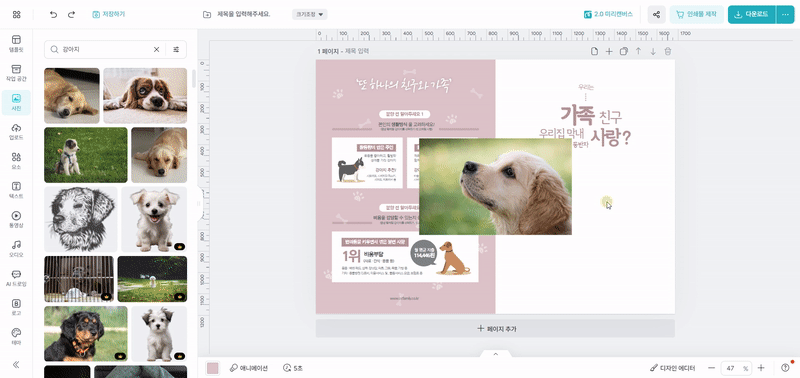Open the 동영상 video tab
Viewport: 800px width, 378px height.
click(16, 219)
